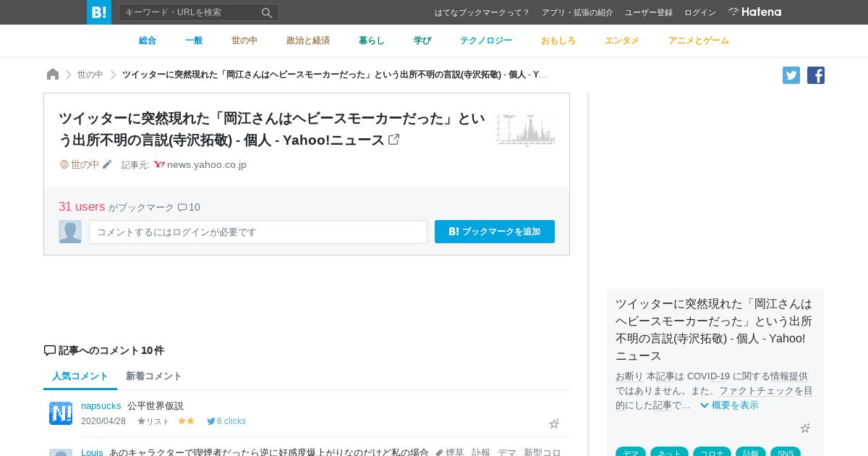Click the home icon in breadcrumb
This screenshot has height=456, width=868.
[x=53, y=75]
